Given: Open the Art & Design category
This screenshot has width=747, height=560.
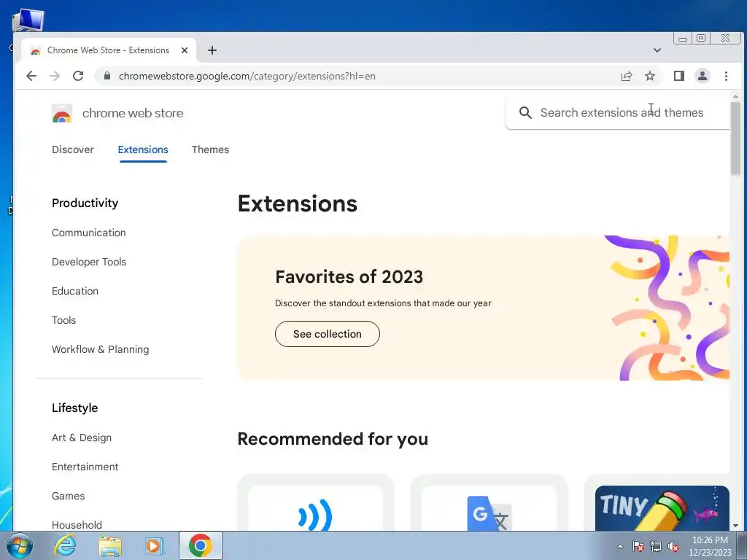Looking at the screenshot, I should point(82,437).
